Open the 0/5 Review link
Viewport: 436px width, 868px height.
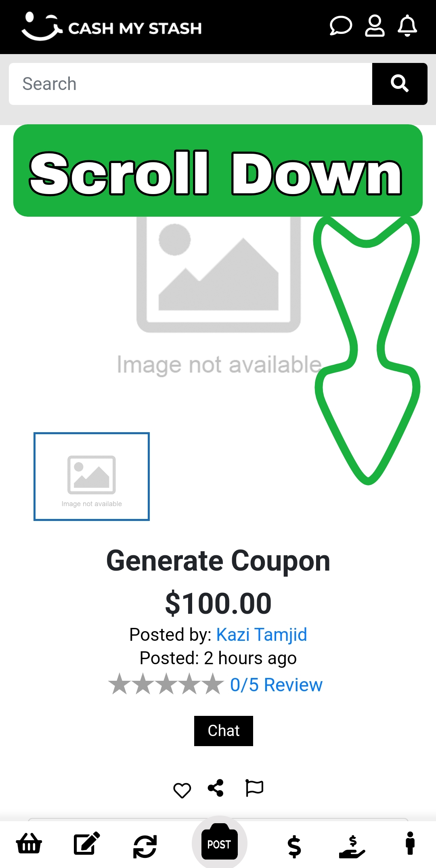coord(276,685)
